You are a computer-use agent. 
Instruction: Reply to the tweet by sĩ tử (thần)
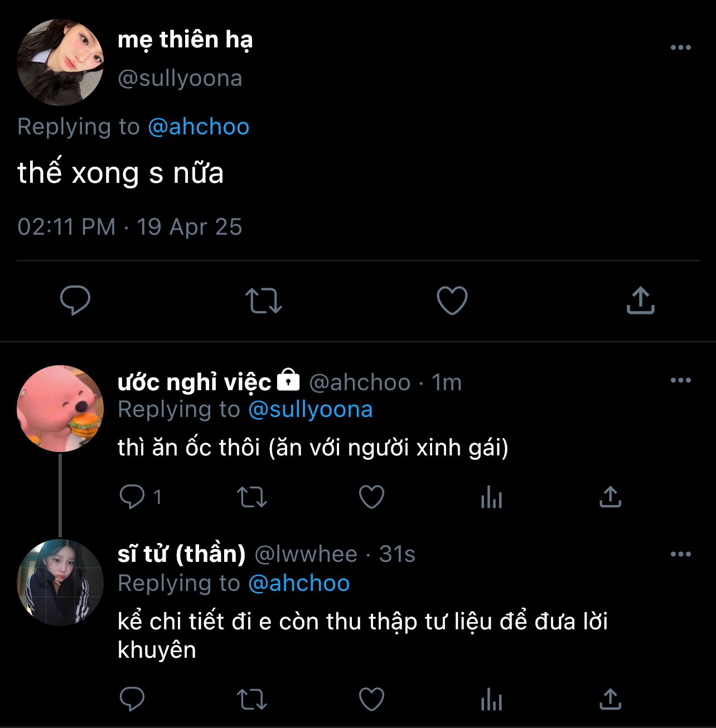point(132,700)
